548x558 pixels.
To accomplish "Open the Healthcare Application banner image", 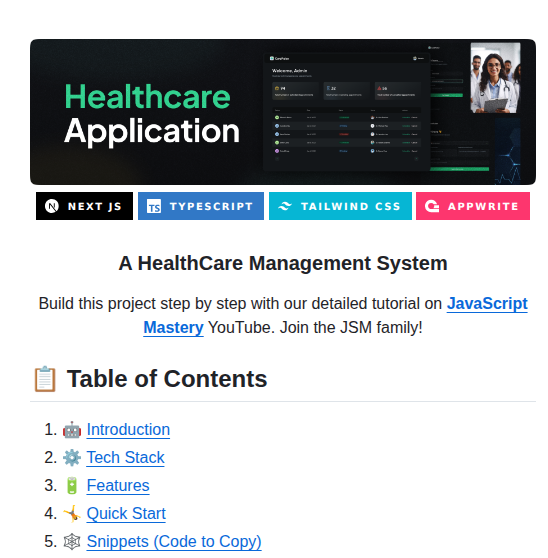I will click(x=283, y=112).
